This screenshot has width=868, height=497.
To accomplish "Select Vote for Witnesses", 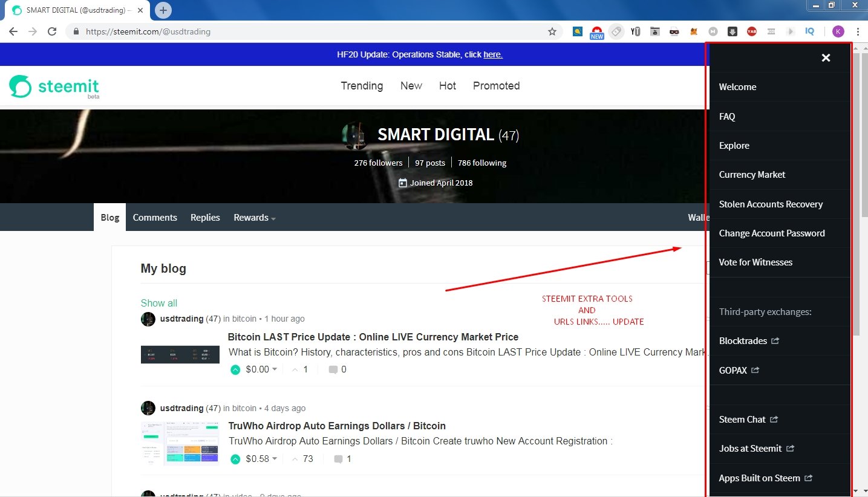I will click(755, 262).
